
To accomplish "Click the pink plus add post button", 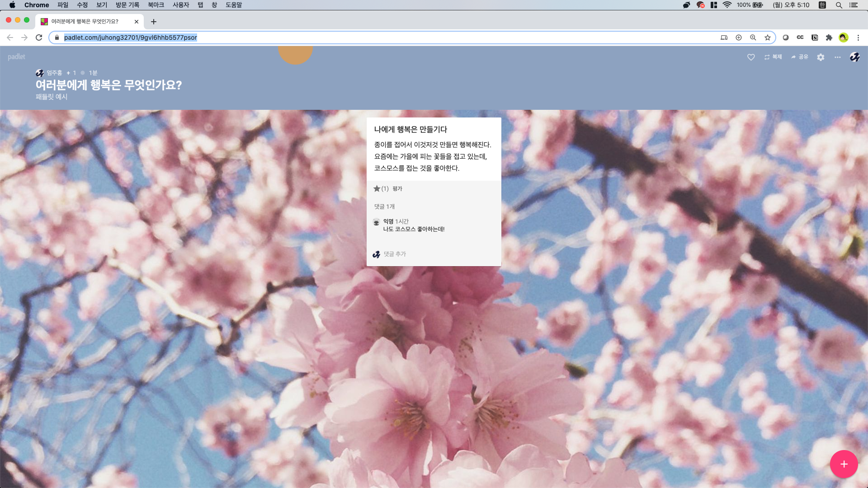I will [844, 464].
